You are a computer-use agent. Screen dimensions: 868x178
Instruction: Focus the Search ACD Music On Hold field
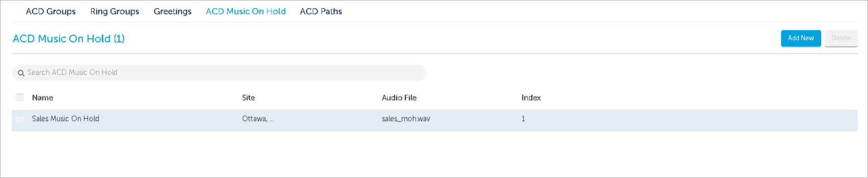[x=219, y=72]
